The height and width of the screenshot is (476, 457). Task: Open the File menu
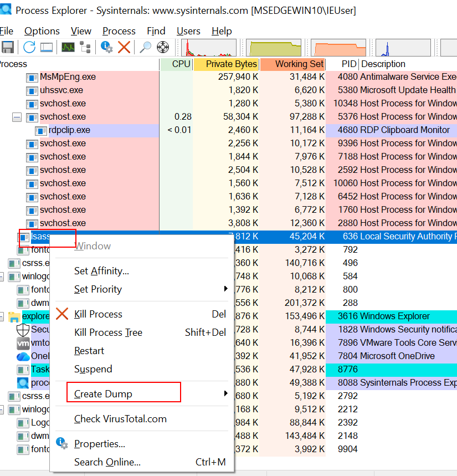click(x=7, y=31)
